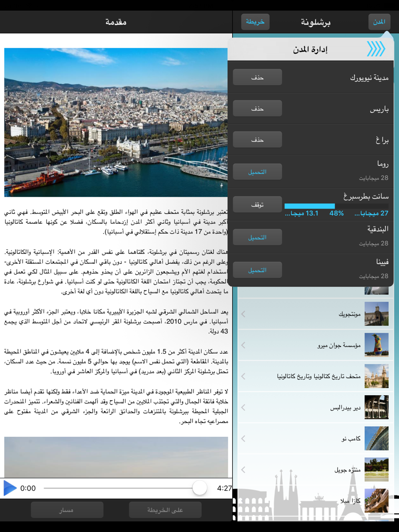Screen dimensions: 399x532
Task: Stop the سانت بطرسبرغ download
Action: (x=257, y=205)
